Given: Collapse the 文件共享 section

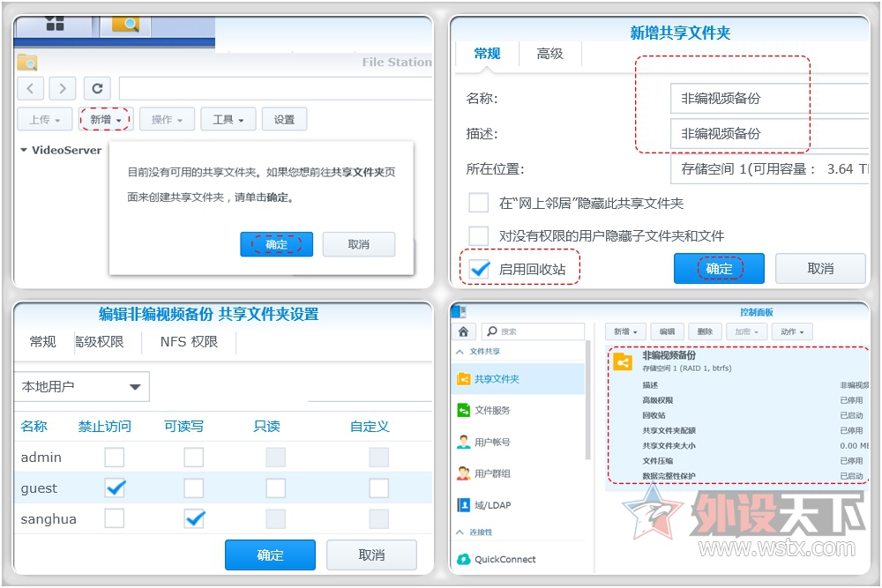Looking at the screenshot, I should (460, 352).
